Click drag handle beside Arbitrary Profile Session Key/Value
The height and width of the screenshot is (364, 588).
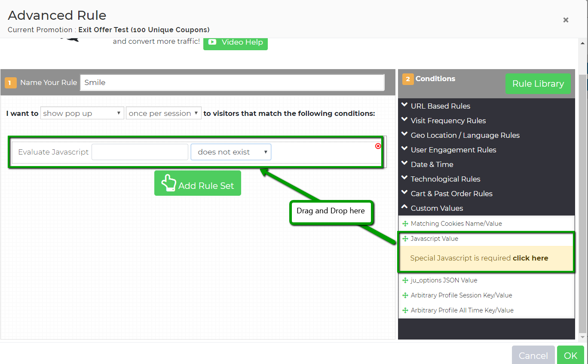(405, 295)
